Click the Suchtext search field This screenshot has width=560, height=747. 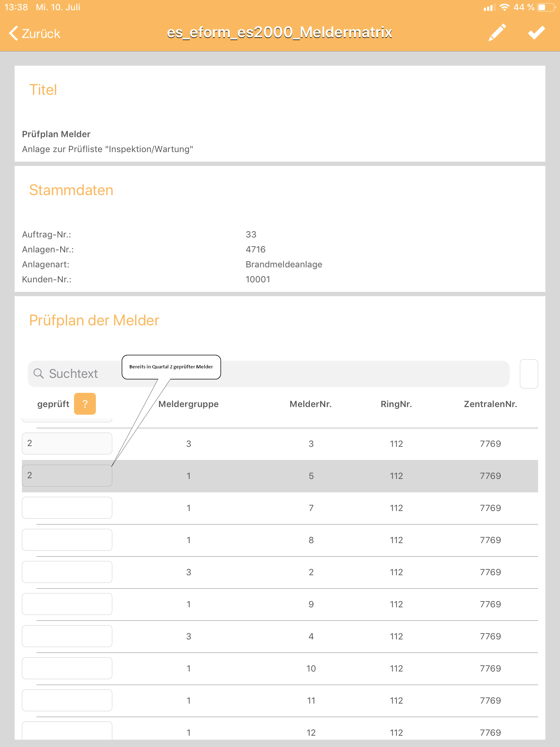pyautogui.click(x=269, y=373)
